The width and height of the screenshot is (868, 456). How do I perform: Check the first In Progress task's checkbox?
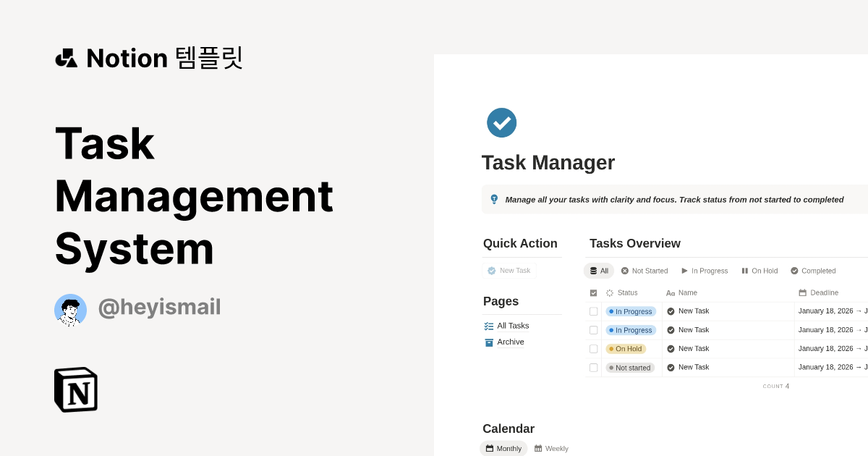593,311
